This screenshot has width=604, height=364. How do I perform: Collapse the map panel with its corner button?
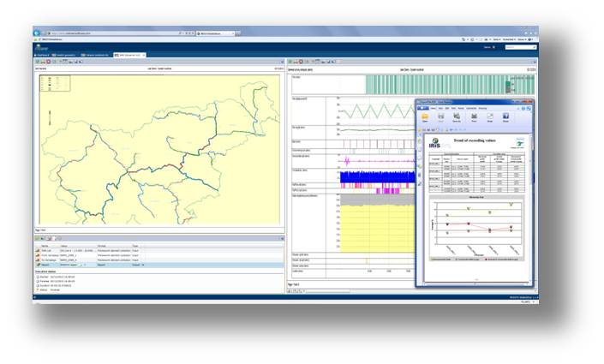[x=282, y=62]
